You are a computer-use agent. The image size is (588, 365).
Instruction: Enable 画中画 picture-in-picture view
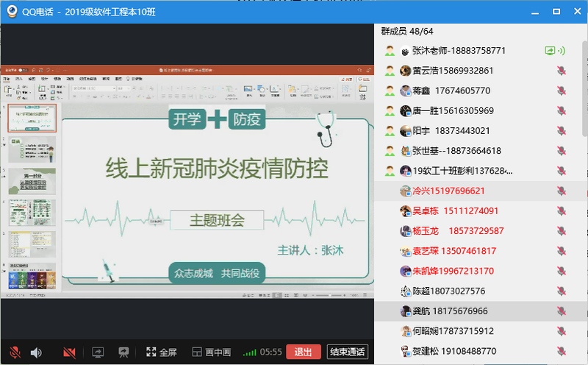(x=212, y=352)
